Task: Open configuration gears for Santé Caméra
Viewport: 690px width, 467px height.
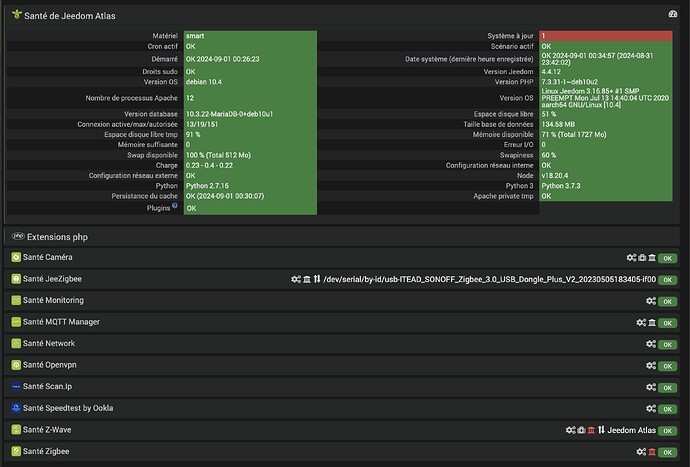Action: [632, 257]
